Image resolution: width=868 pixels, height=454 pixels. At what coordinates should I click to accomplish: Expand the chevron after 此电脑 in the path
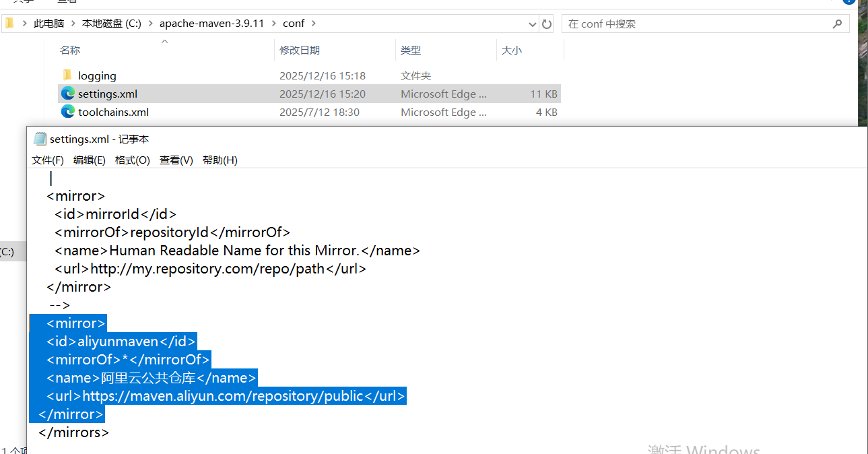tap(73, 24)
